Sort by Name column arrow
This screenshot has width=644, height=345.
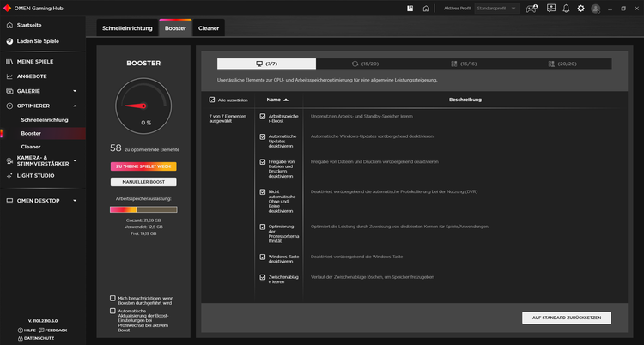(x=286, y=100)
